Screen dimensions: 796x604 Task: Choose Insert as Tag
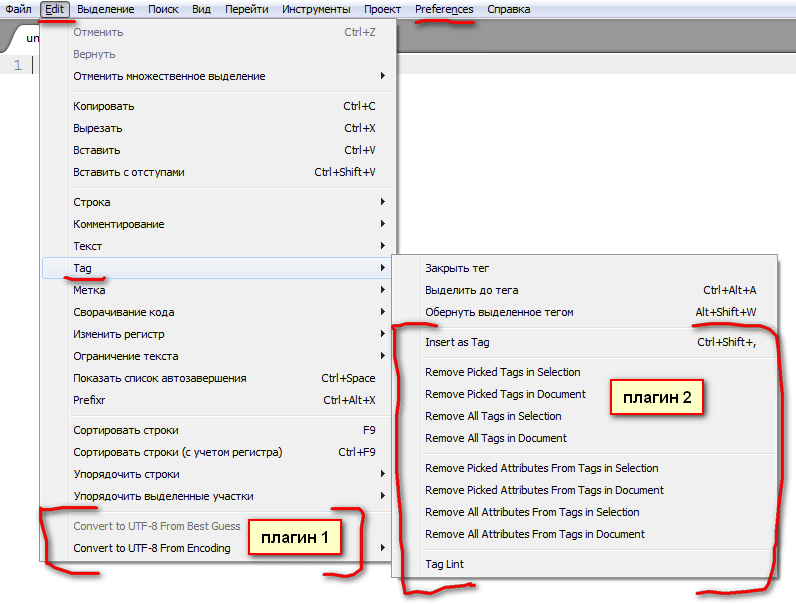[585, 342]
